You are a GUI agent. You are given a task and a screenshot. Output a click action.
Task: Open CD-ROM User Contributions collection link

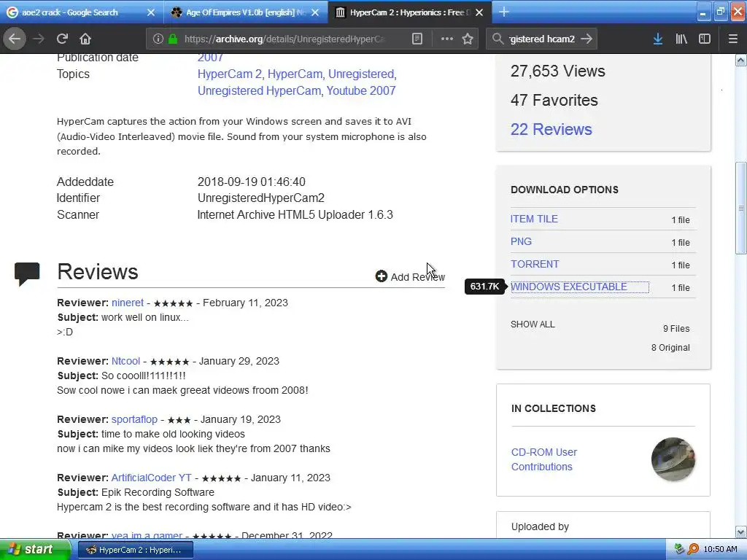(544, 459)
